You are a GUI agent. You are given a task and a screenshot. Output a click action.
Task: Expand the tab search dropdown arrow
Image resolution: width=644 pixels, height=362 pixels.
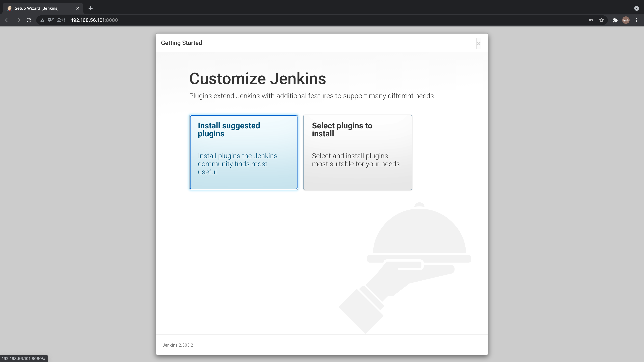click(636, 8)
